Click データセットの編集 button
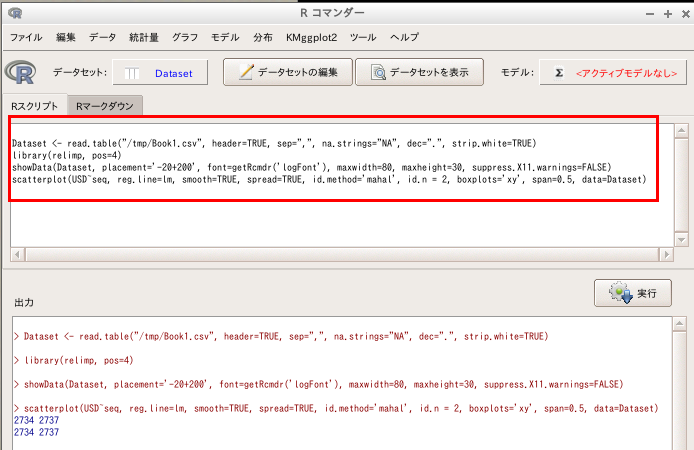The image size is (694, 450). click(x=288, y=72)
